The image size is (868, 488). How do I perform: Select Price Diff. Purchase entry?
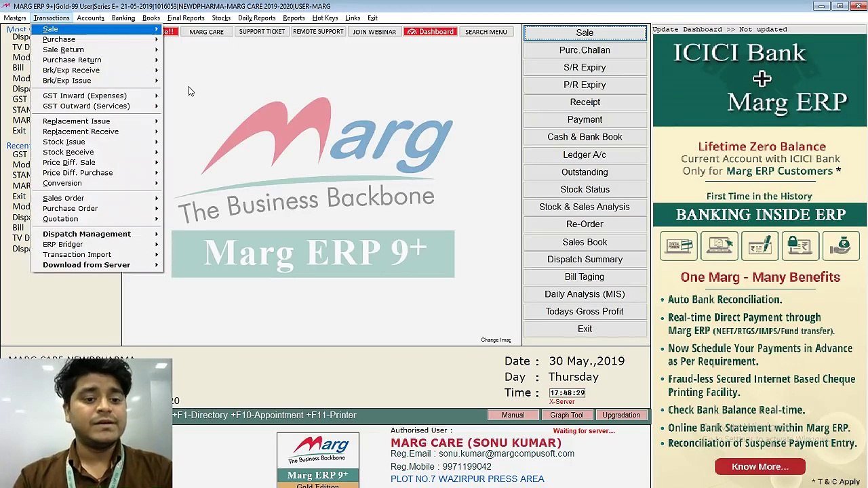coord(96,172)
